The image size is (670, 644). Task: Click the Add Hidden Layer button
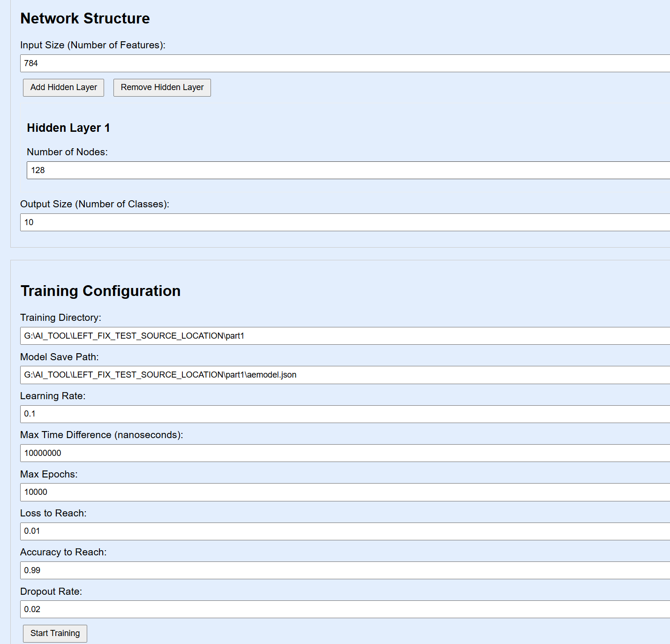coord(63,88)
